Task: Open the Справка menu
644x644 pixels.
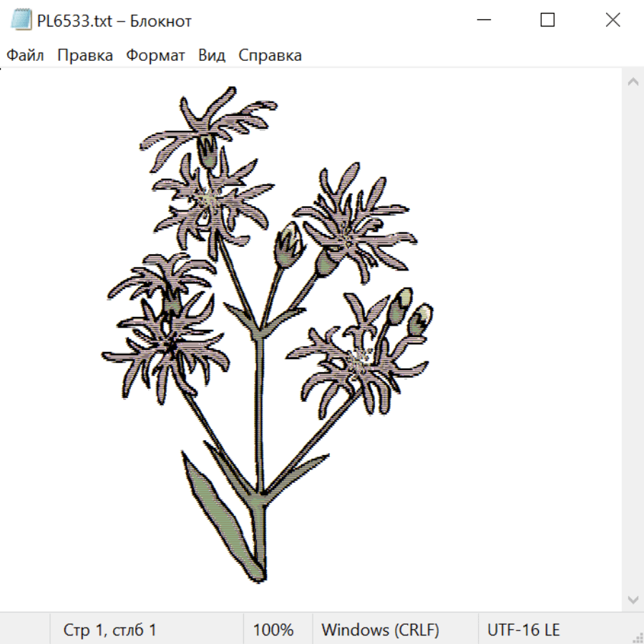Action: point(270,55)
